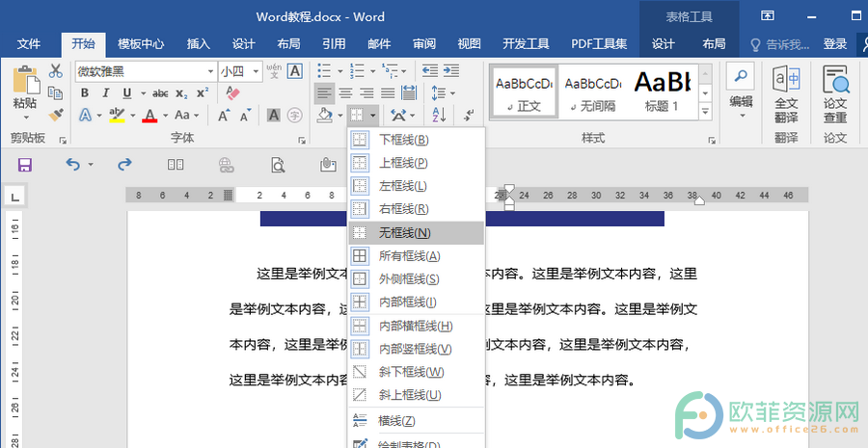The image size is (868, 448).
Task: Click the Sort A-Z icon
Action: pos(440,115)
